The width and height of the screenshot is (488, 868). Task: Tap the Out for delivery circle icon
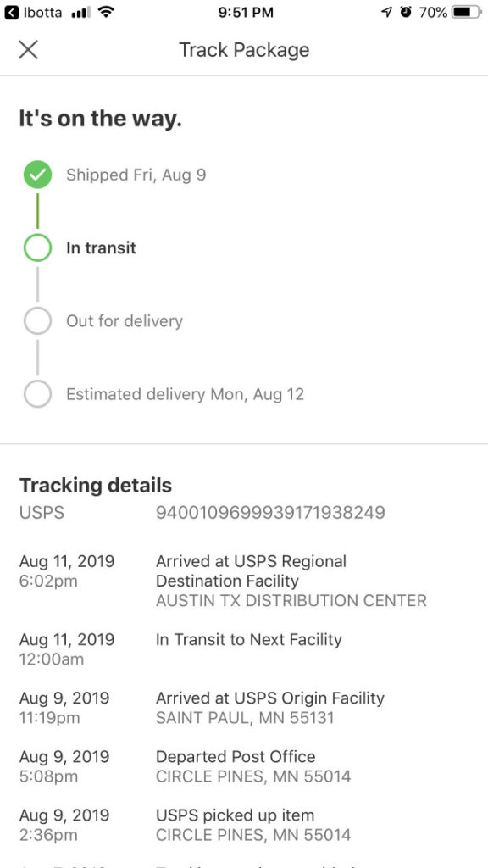[x=36, y=321]
